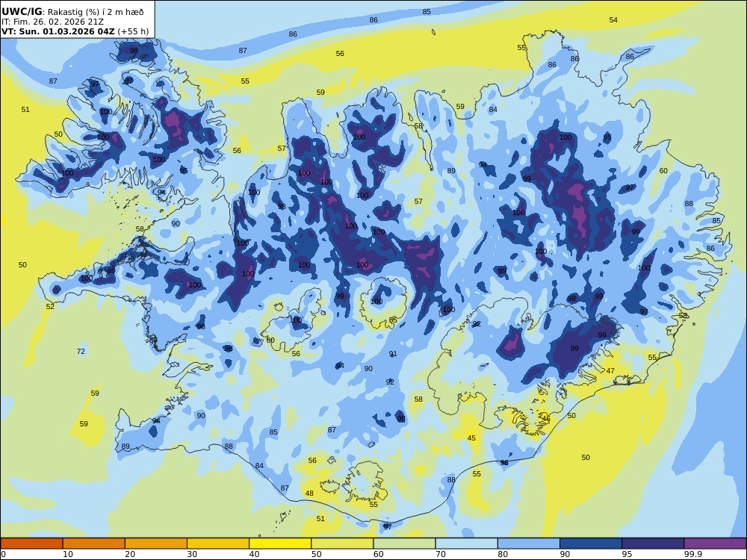Click the '52' humidity value on the map

point(50,307)
